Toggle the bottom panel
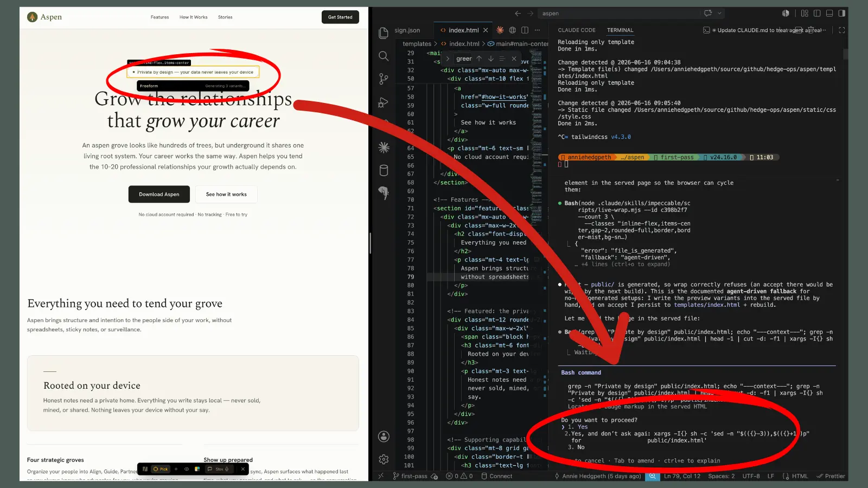The height and width of the screenshot is (488, 868). click(829, 13)
